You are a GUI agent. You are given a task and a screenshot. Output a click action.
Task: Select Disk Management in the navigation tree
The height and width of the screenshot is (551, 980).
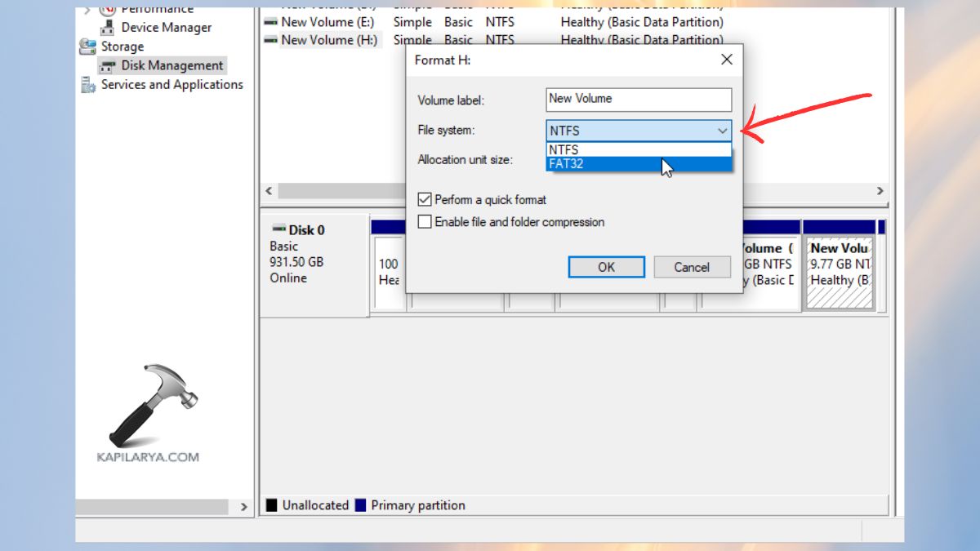tap(174, 64)
